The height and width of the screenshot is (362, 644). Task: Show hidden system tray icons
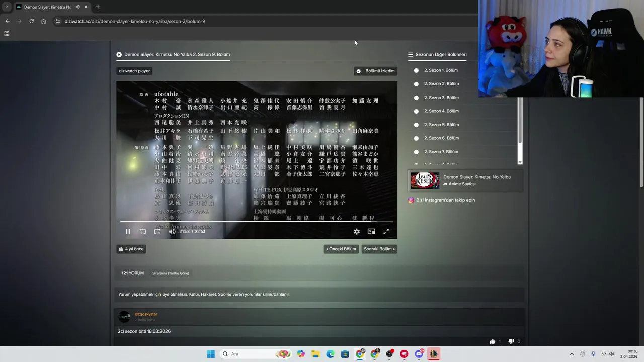pos(572,354)
